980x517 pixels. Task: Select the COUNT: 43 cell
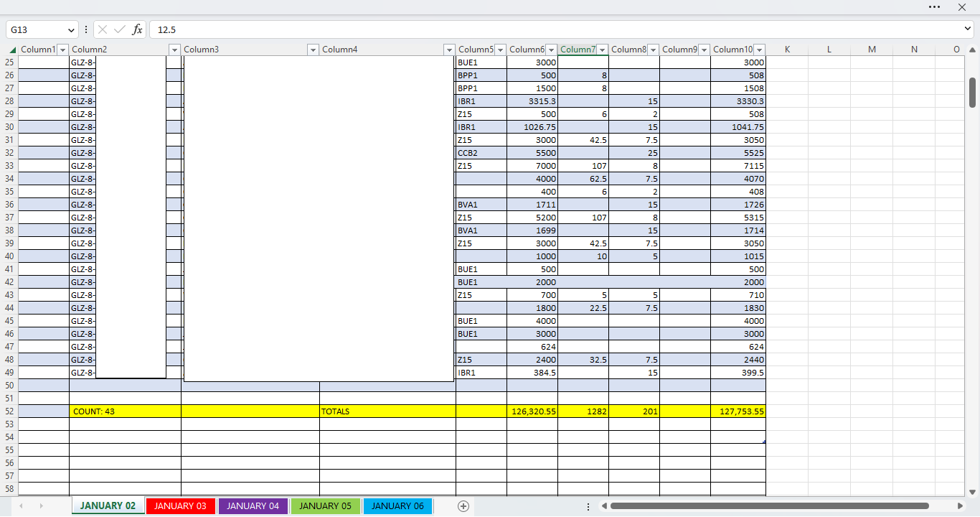(125, 411)
